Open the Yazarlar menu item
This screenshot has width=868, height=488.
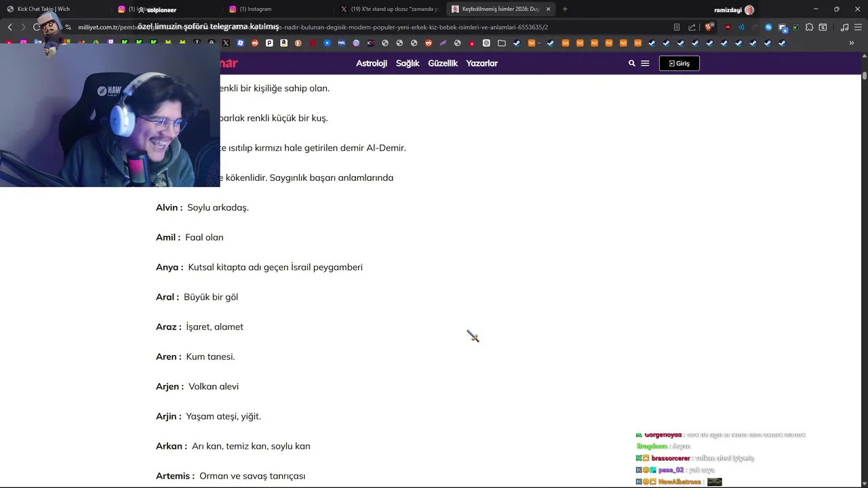pos(481,63)
